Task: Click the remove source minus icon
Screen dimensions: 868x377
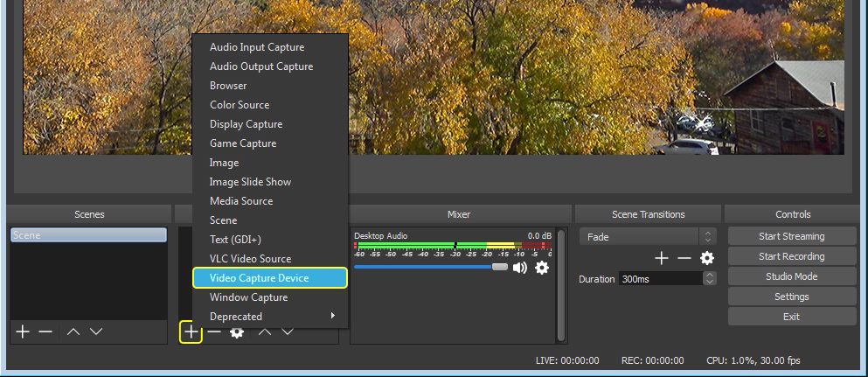Action: [x=214, y=332]
